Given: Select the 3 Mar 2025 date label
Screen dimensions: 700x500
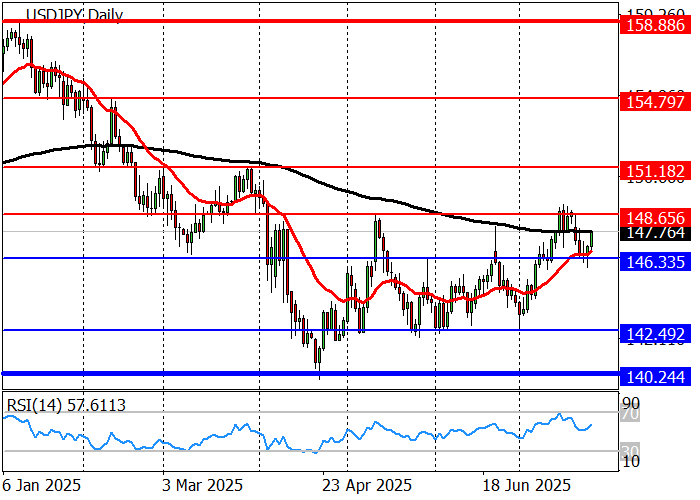Looking at the screenshot, I should click(201, 485).
